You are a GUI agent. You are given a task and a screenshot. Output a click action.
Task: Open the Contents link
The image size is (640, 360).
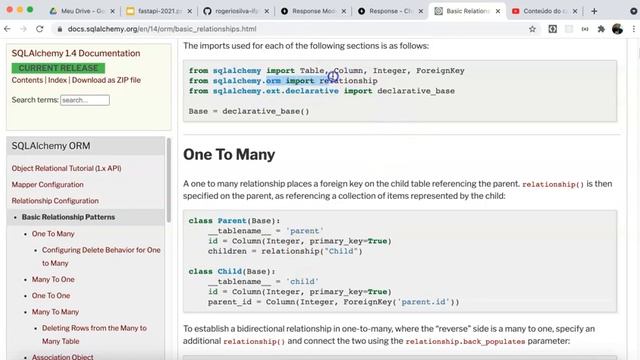27,80
